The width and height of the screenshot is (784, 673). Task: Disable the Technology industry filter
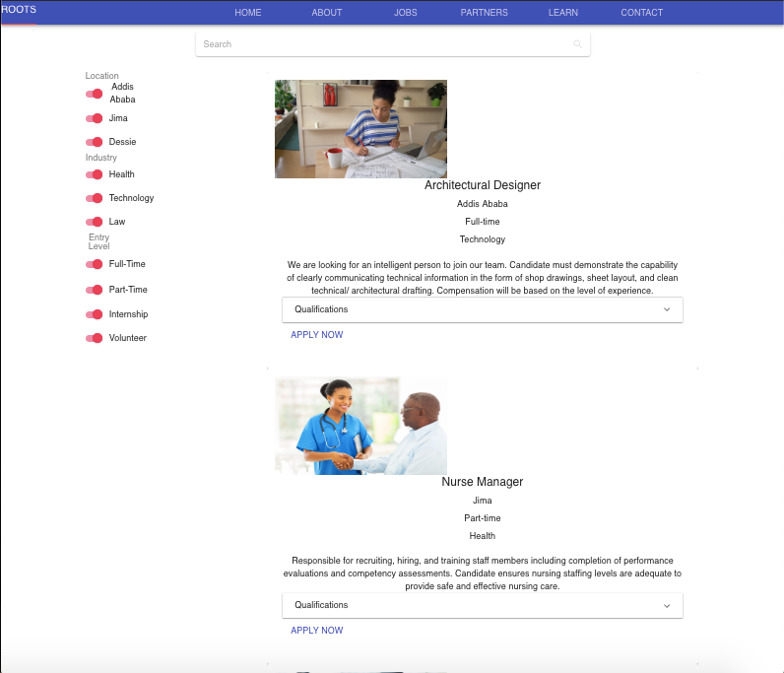(x=94, y=198)
